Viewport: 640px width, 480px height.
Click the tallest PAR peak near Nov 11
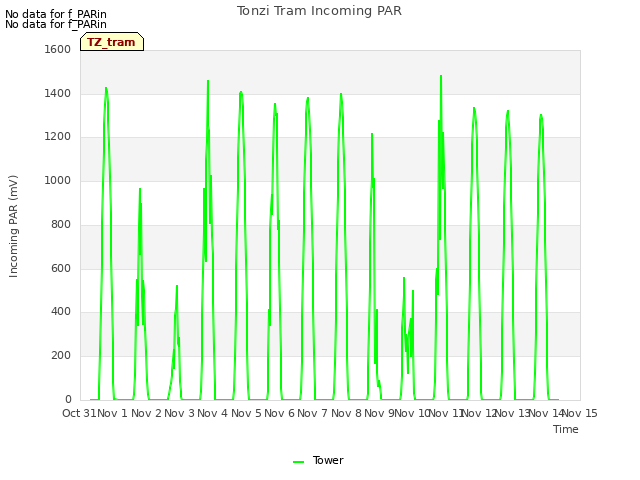(441, 76)
